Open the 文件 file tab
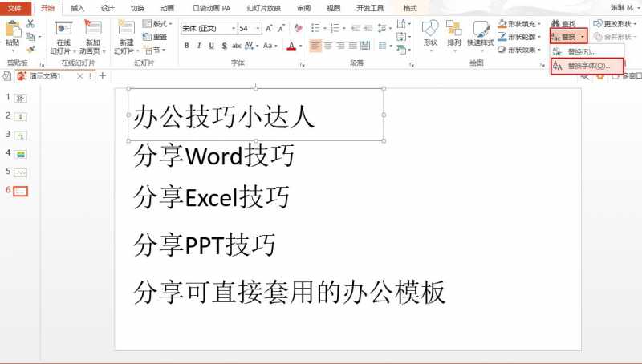The image size is (642, 364). pos(14,8)
